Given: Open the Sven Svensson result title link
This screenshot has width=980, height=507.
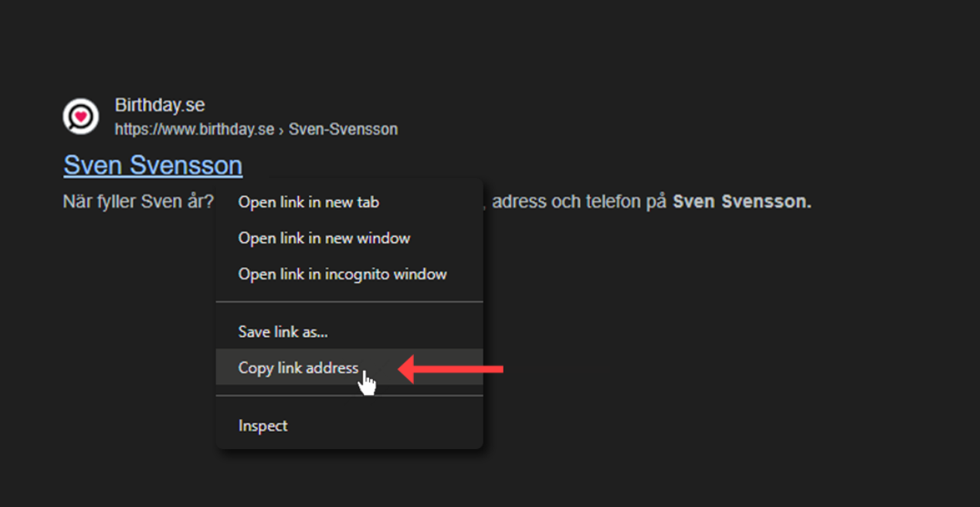Looking at the screenshot, I should tap(153, 165).
